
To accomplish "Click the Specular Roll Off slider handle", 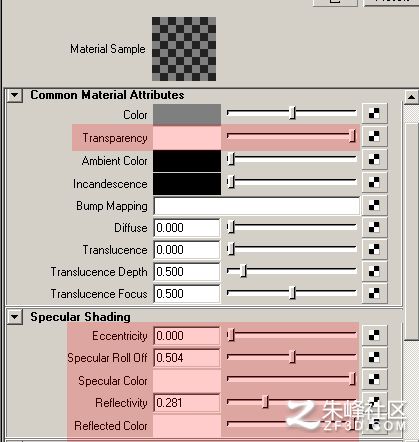I will 292,357.
